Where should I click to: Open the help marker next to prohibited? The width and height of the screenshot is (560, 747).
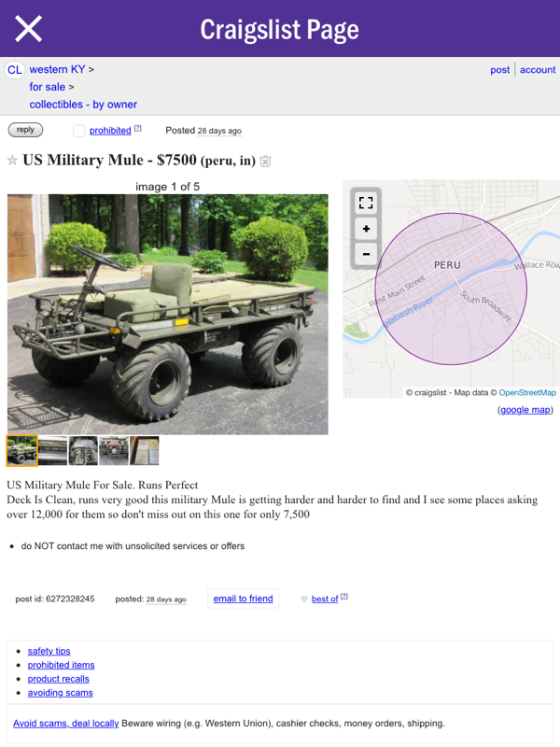[137, 128]
